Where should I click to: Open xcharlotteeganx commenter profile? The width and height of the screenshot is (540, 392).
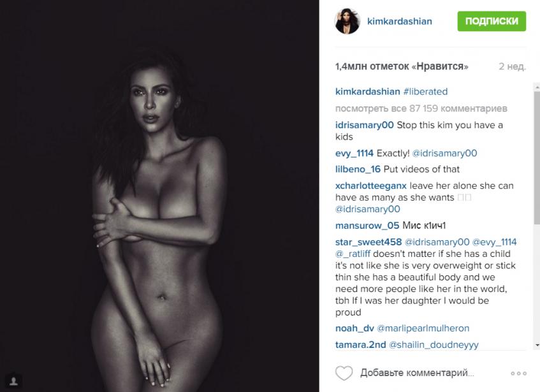pos(371,186)
